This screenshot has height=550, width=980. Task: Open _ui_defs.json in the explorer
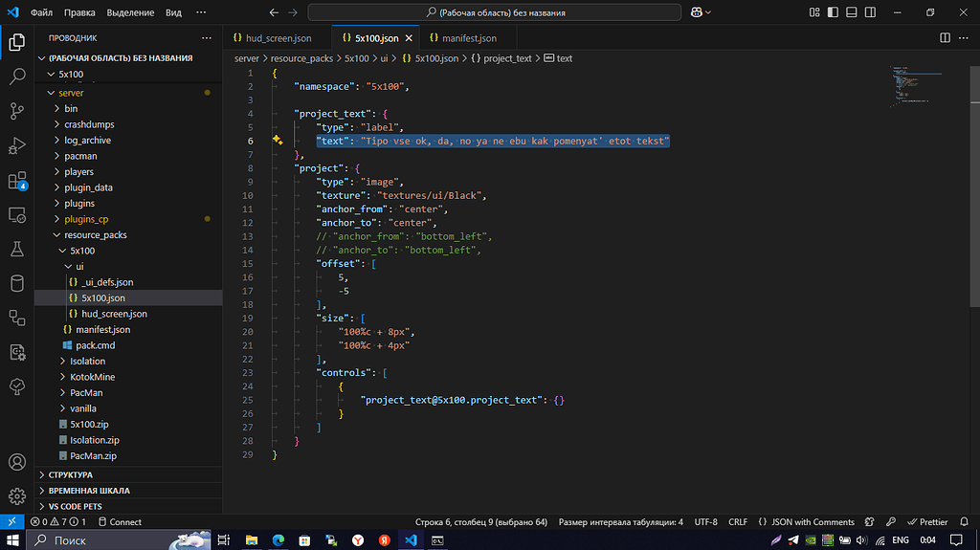pos(107,282)
